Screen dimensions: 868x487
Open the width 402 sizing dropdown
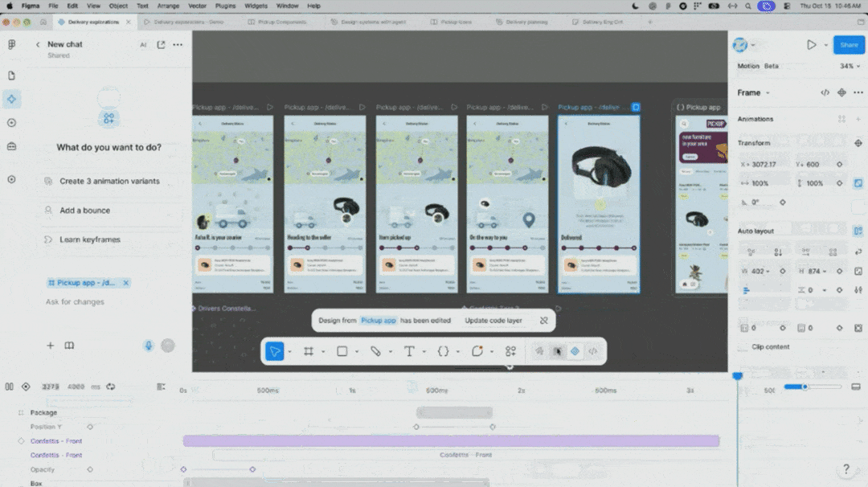768,271
